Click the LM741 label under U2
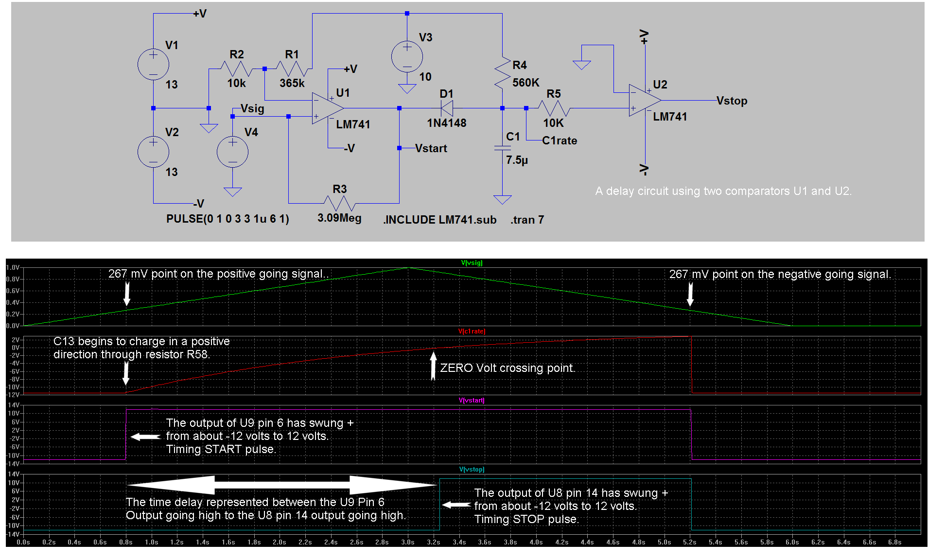Image resolution: width=945 pixels, height=560 pixels. [670, 117]
